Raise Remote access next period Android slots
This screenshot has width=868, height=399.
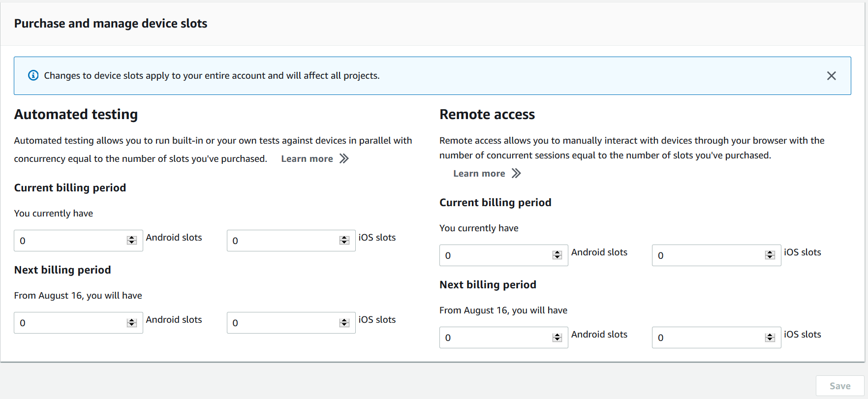(557, 335)
